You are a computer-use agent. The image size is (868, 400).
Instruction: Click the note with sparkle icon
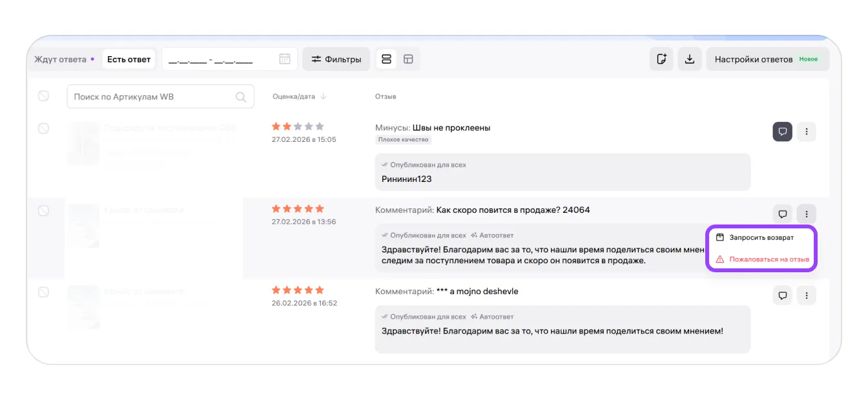point(661,59)
